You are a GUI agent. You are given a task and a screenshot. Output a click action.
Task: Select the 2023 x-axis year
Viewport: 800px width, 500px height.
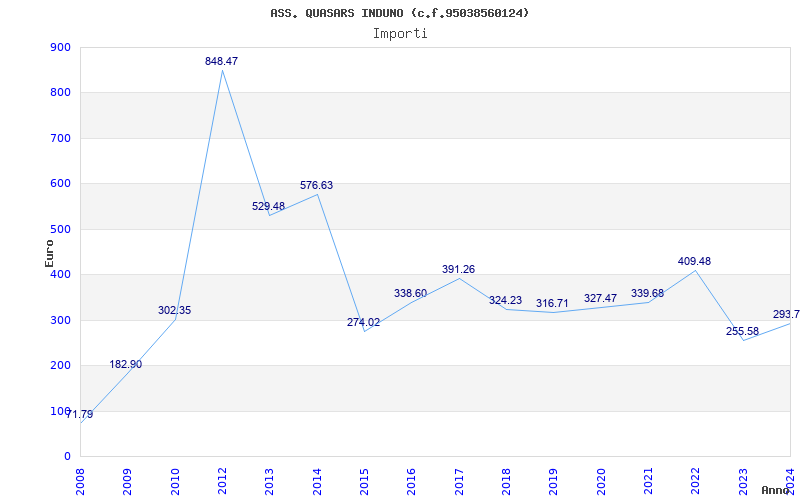coord(743,481)
